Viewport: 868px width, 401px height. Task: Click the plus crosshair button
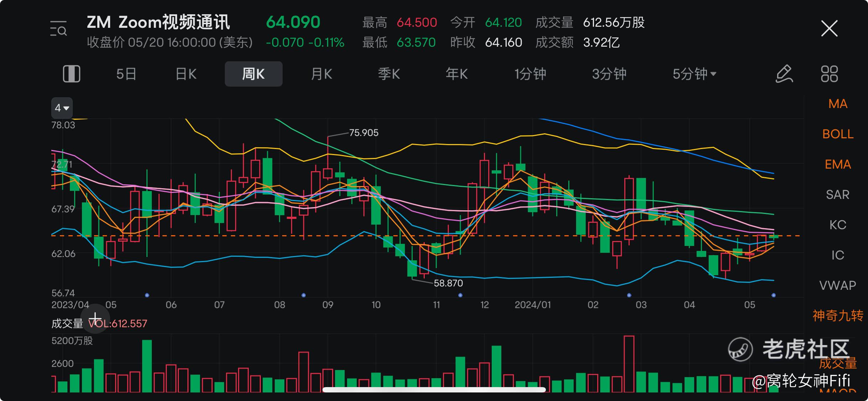pos(95,318)
